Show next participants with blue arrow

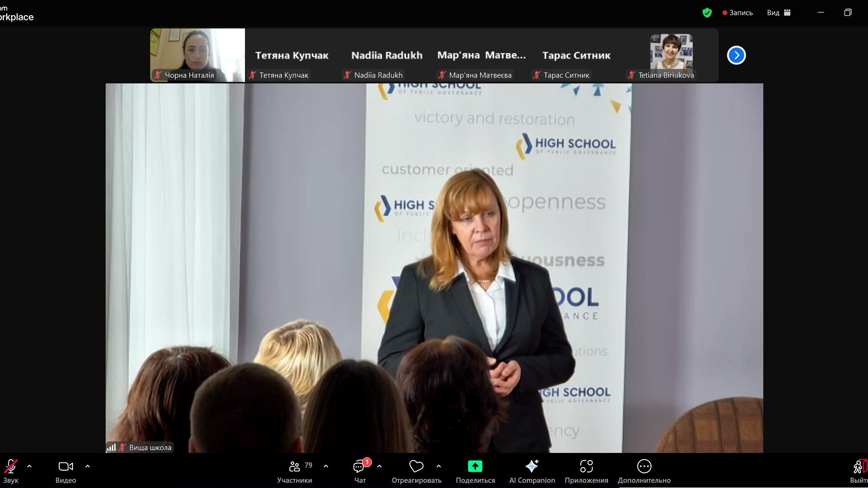coord(736,55)
